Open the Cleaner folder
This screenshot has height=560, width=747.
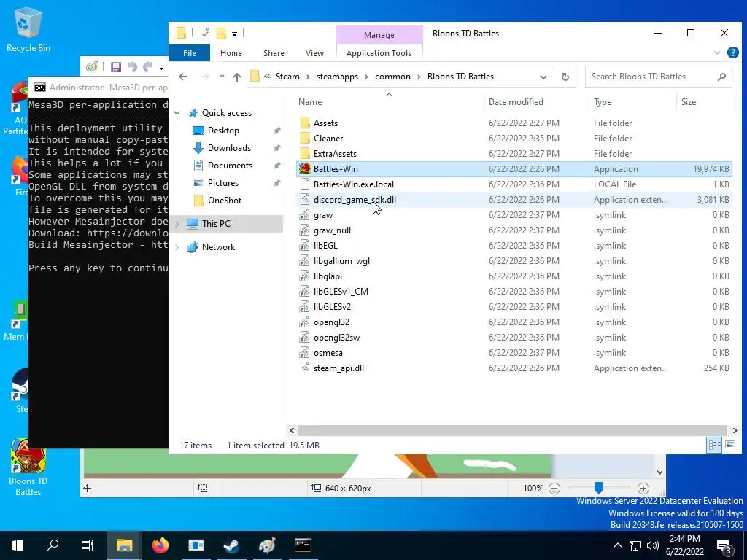coord(328,138)
